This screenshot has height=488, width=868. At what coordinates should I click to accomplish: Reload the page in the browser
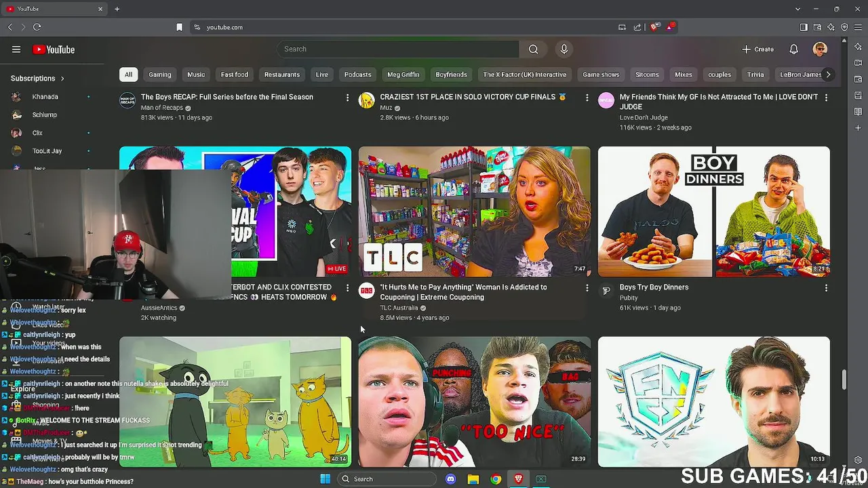point(37,27)
